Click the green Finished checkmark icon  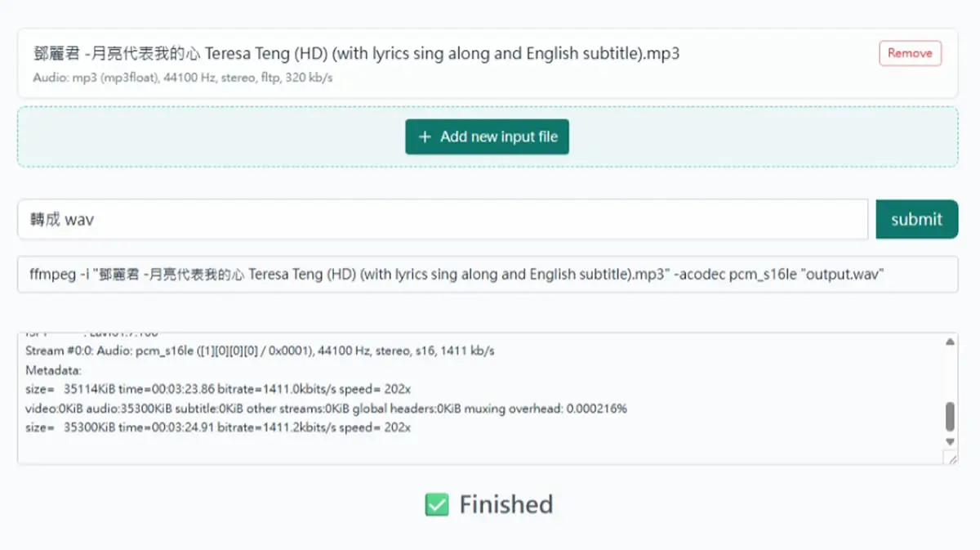coord(437,504)
